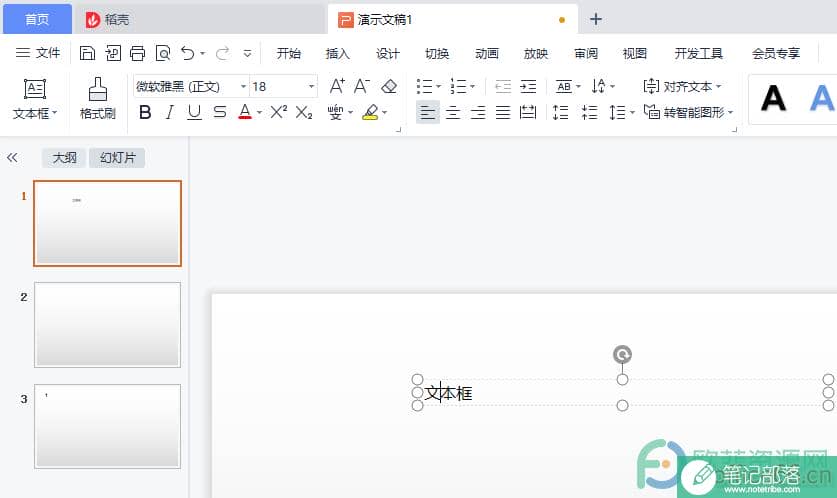Click inside the 文本框 text on slide

pos(448,393)
